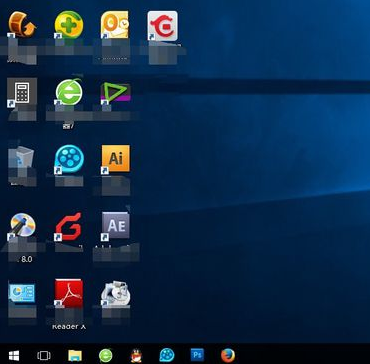
Task: Launch Adobe After Effects shortcut
Action: [115, 226]
